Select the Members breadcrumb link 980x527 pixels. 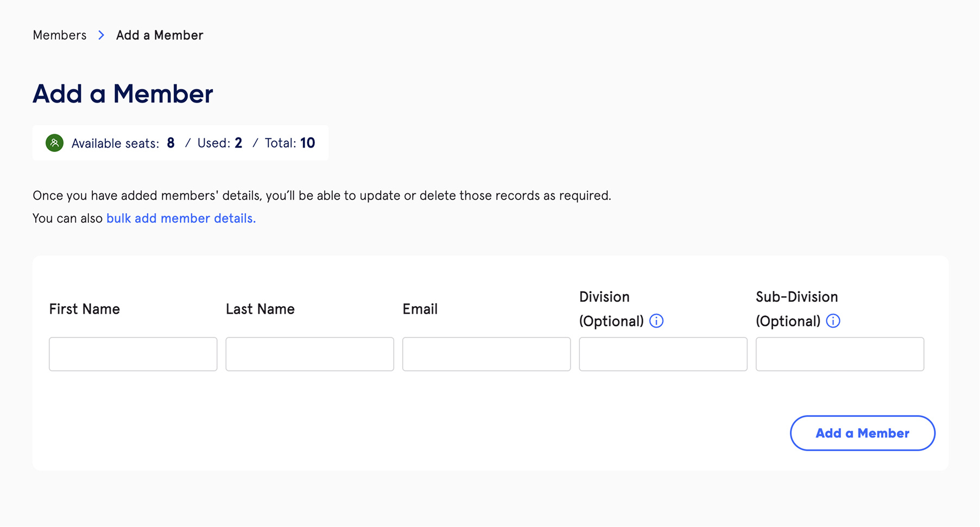(x=59, y=35)
